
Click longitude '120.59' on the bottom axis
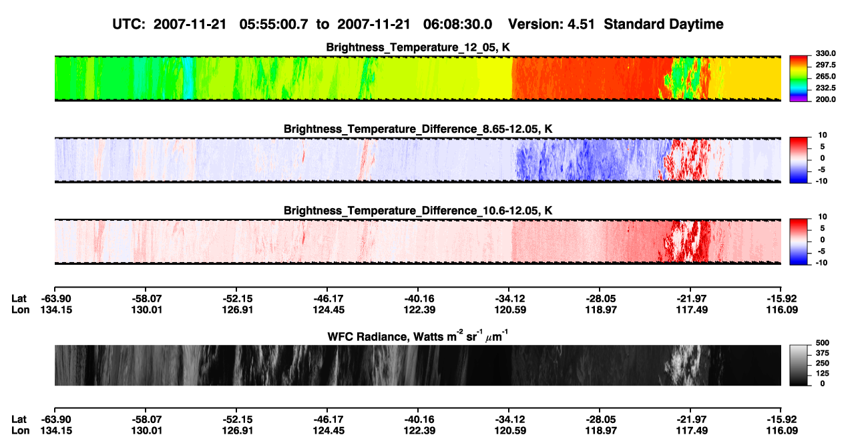[x=509, y=430]
